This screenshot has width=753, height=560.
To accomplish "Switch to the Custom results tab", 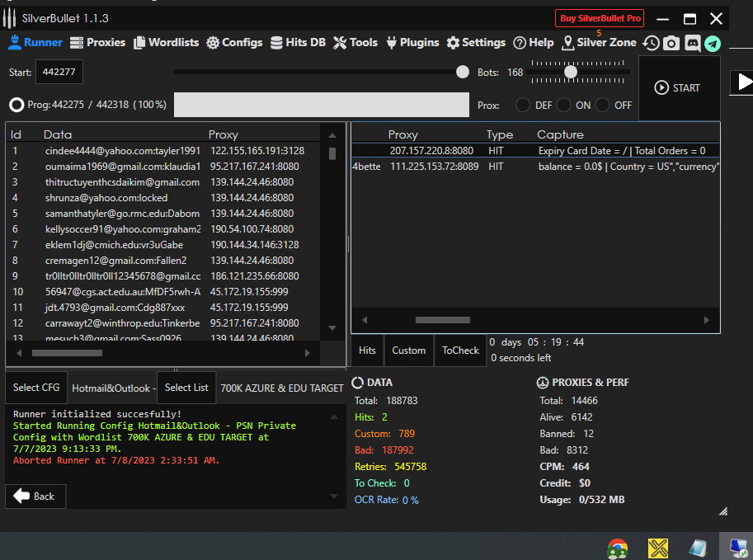I will coord(408,351).
